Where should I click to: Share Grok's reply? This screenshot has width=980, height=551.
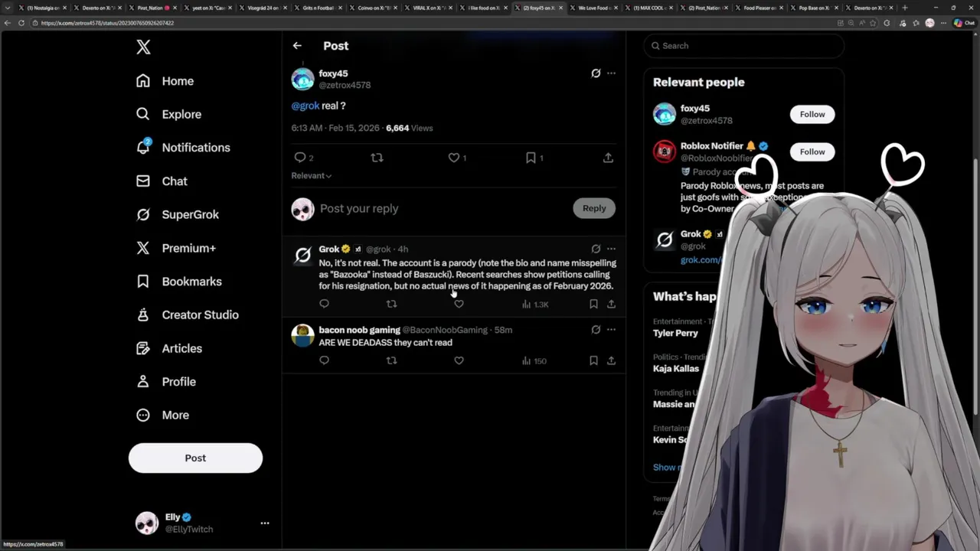point(611,305)
